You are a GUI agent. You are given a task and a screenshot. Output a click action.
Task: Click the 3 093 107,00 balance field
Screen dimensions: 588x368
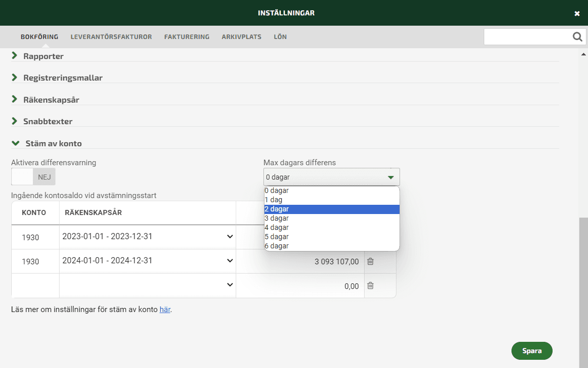click(x=300, y=262)
